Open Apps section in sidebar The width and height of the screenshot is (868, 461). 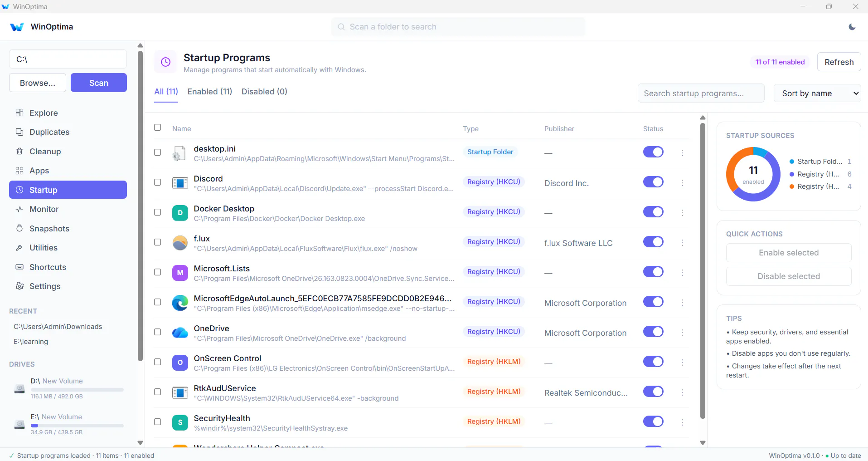[x=68, y=171]
